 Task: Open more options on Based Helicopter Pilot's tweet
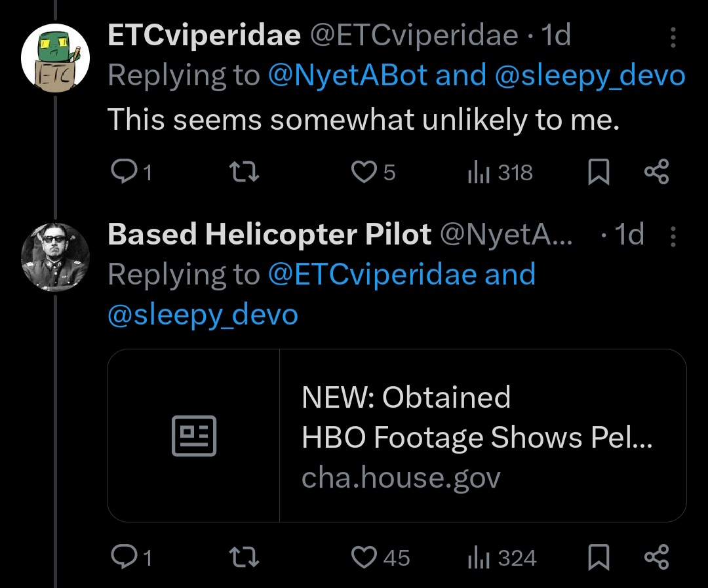click(673, 236)
